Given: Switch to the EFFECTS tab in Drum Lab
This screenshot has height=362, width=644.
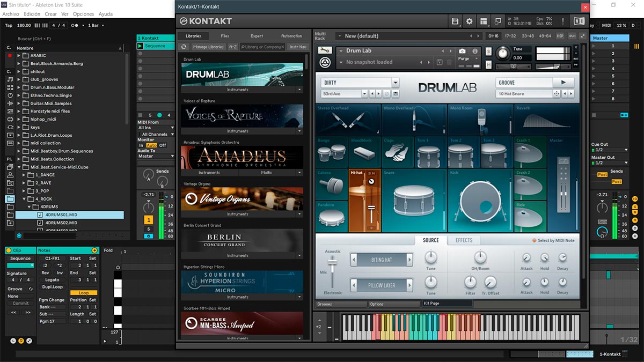Looking at the screenshot, I should point(464,240).
